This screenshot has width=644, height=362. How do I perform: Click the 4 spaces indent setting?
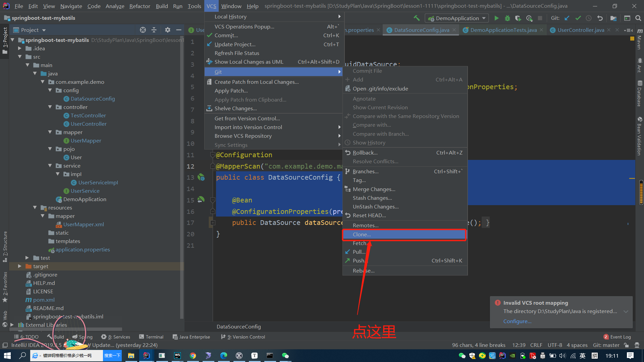[x=577, y=345]
